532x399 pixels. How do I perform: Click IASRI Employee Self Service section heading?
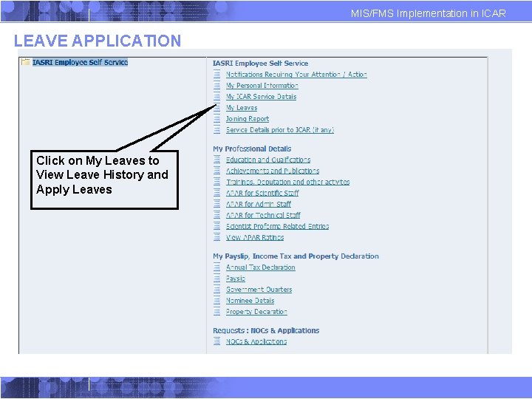[260, 64]
